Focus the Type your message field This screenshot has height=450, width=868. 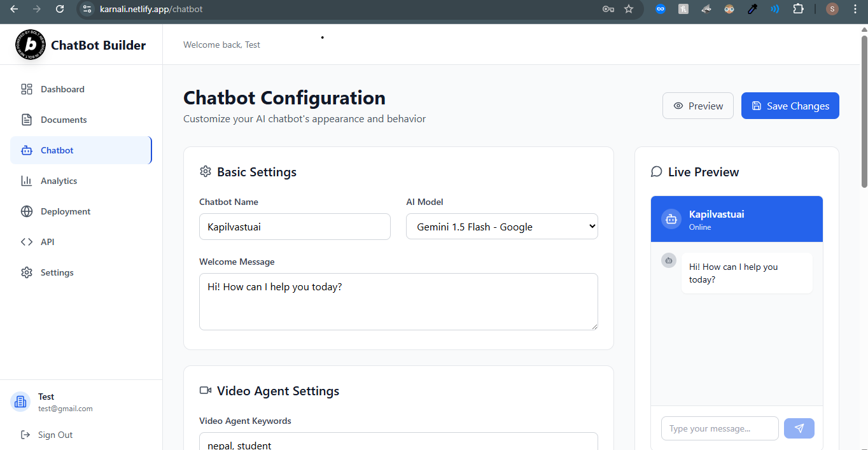[720, 428]
